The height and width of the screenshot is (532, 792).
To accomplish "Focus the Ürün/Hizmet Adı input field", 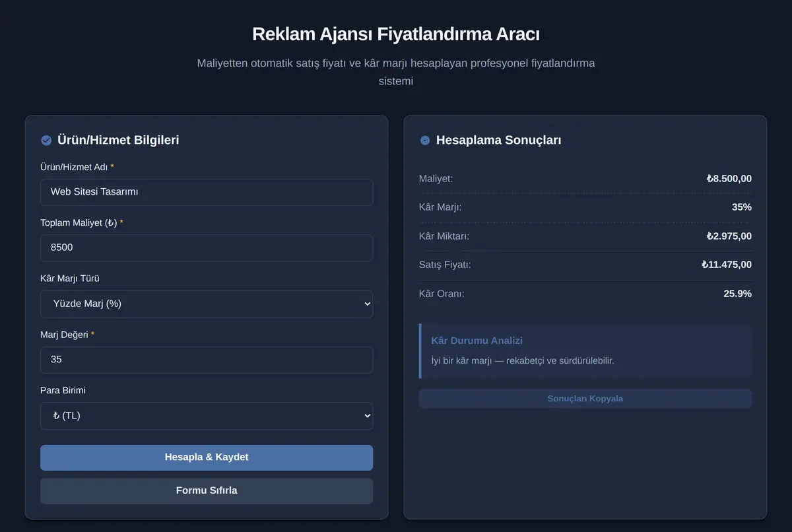I will point(207,192).
